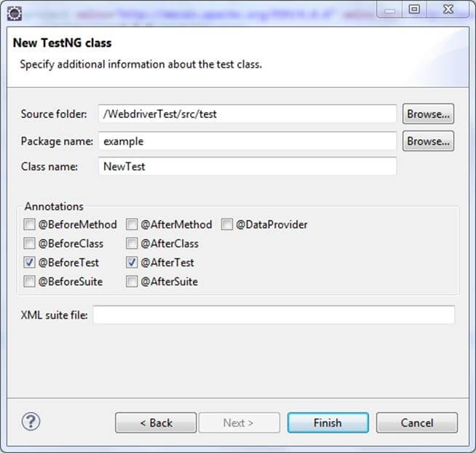476x453 pixels.
Task: Cancel the new class wizard
Action: (x=417, y=422)
